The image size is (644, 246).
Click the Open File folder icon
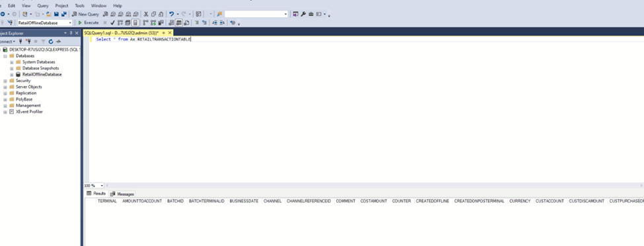pyautogui.click(x=49, y=14)
